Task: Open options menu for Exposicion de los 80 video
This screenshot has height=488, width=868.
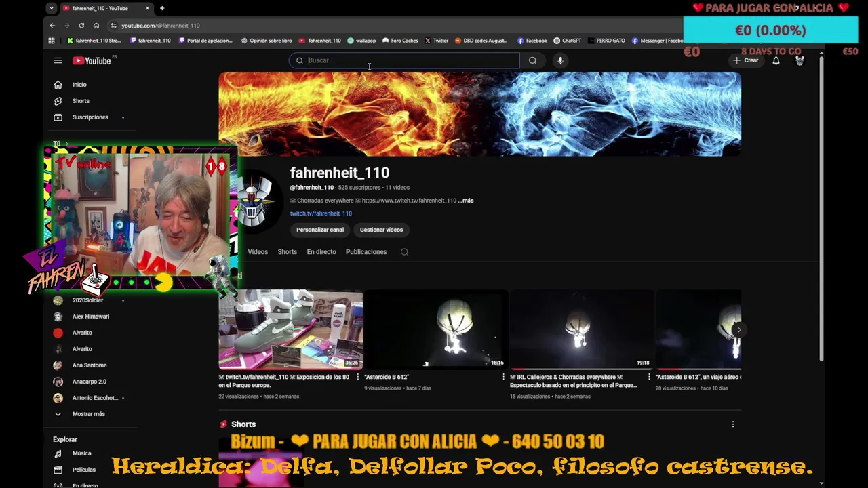Action: click(357, 377)
